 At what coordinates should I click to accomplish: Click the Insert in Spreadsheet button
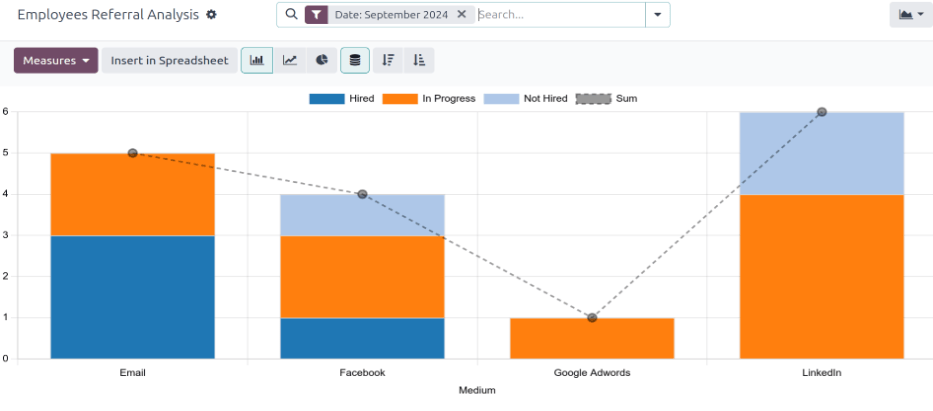coord(169,60)
